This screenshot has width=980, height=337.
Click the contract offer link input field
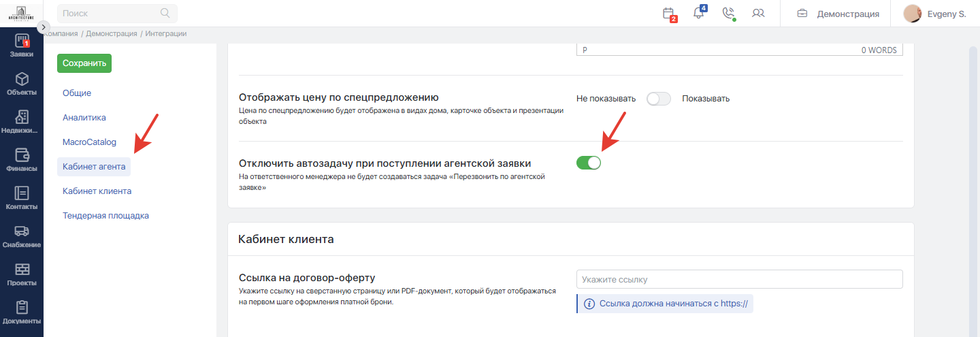tap(739, 280)
